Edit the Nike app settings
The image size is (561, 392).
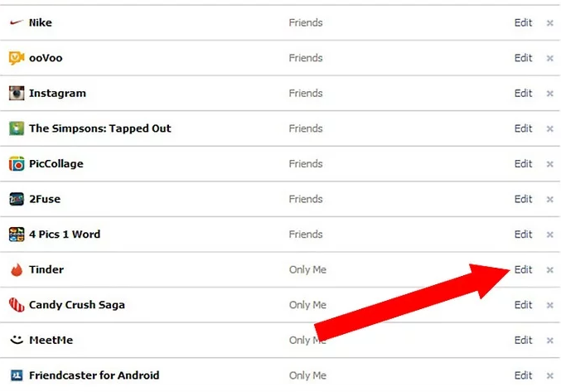pos(523,23)
